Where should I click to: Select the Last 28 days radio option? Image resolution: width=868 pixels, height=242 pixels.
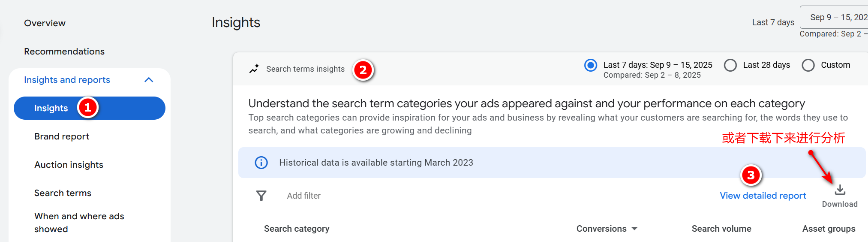(x=730, y=65)
